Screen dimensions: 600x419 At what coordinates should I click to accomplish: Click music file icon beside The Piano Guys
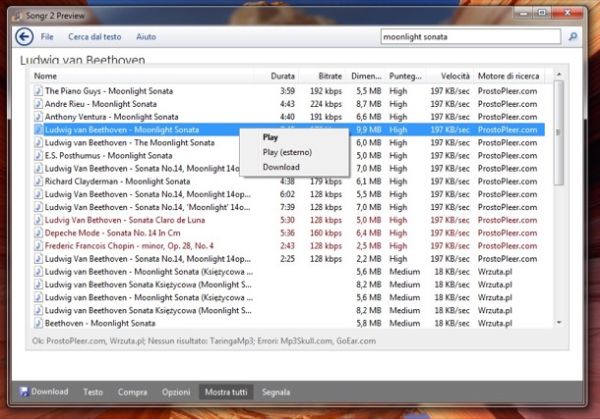[x=38, y=91]
